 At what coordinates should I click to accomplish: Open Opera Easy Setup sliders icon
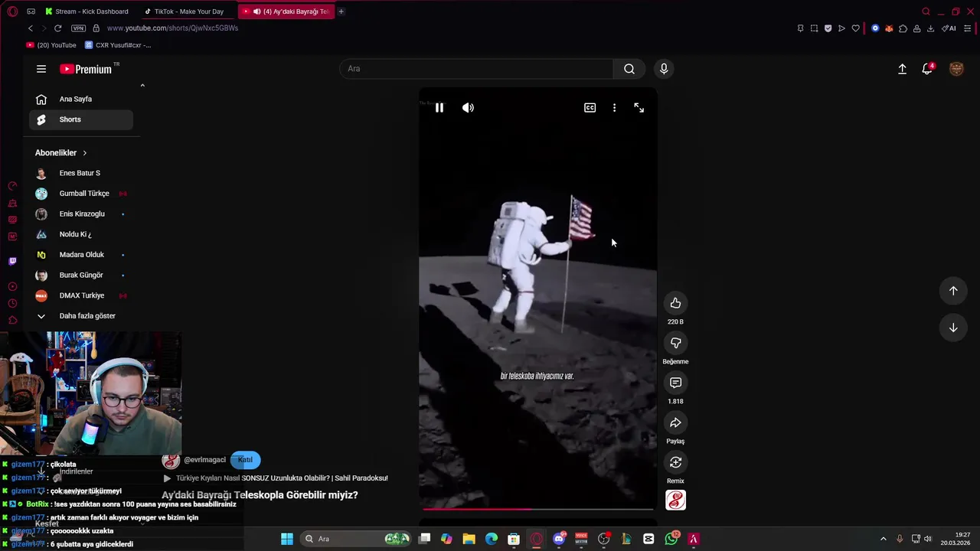click(x=968, y=28)
